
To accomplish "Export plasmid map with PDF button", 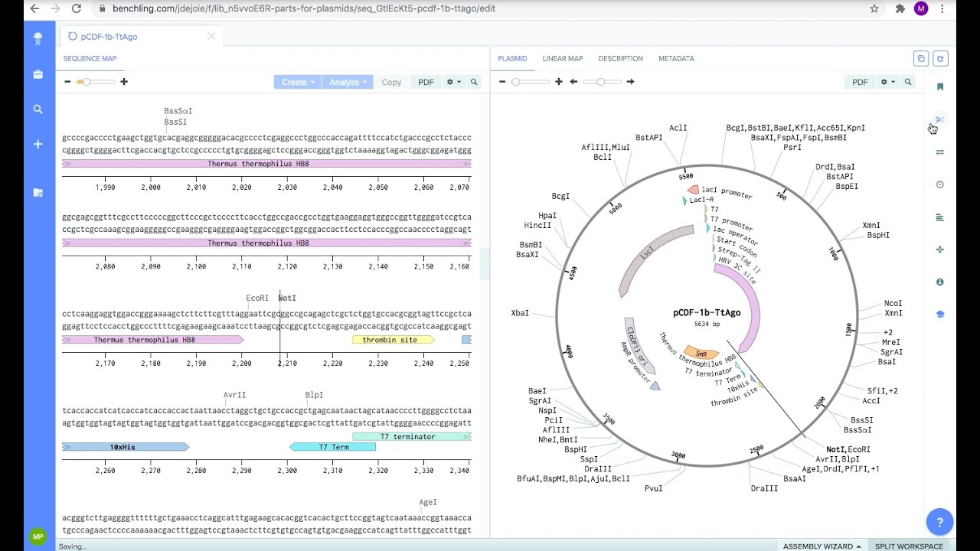I will [x=860, y=82].
